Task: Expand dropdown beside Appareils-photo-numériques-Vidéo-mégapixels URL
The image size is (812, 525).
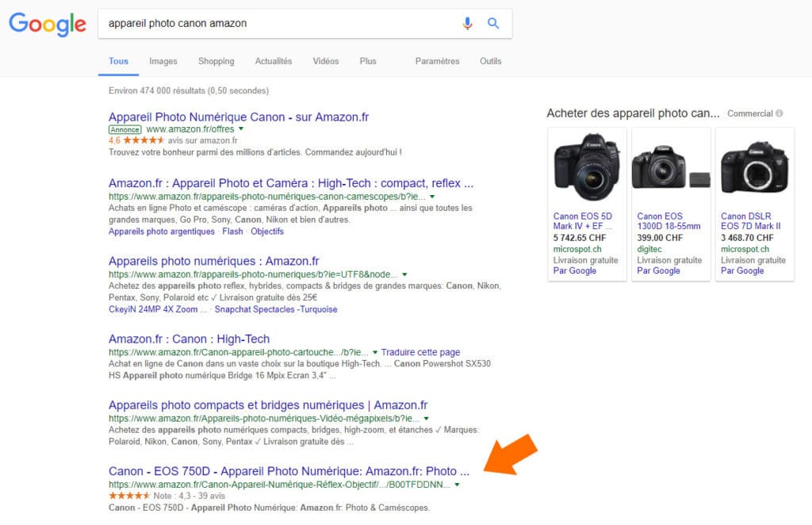Action: 427,419
